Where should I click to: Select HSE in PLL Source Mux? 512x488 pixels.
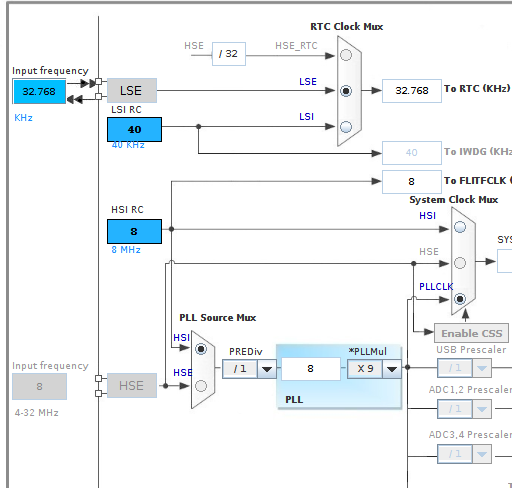coord(201,386)
